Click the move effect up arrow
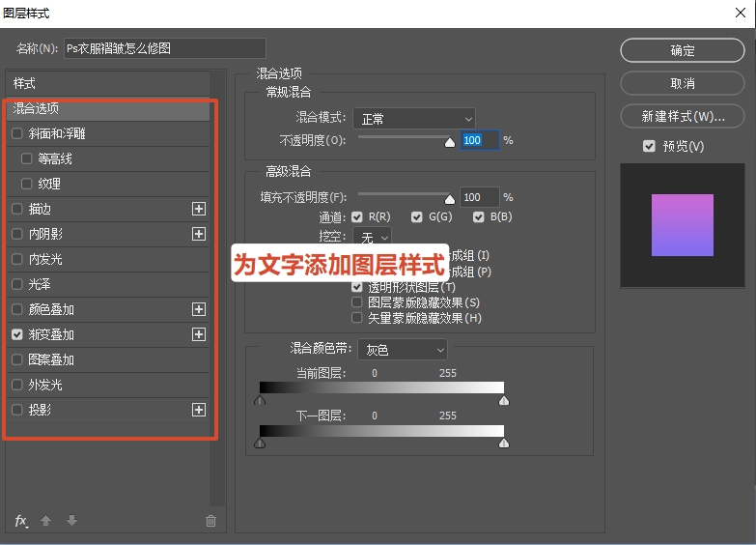This screenshot has width=756, height=545. pos(45,521)
